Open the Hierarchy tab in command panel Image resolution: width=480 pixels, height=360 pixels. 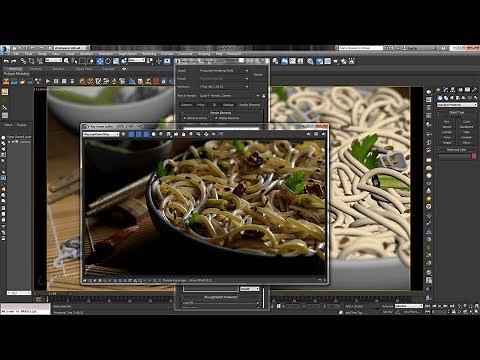453,90
